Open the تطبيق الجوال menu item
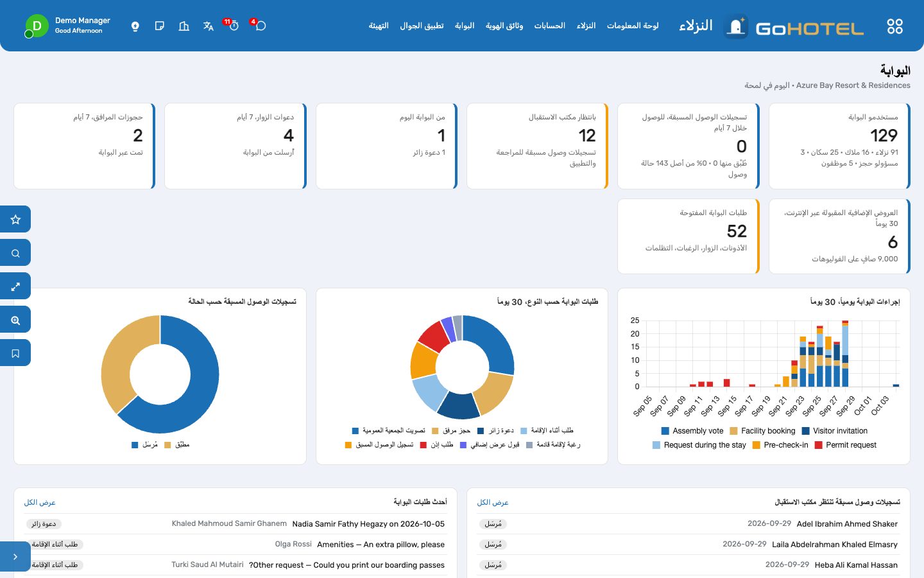This screenshot has height=578, width=924. coord(422,26)
